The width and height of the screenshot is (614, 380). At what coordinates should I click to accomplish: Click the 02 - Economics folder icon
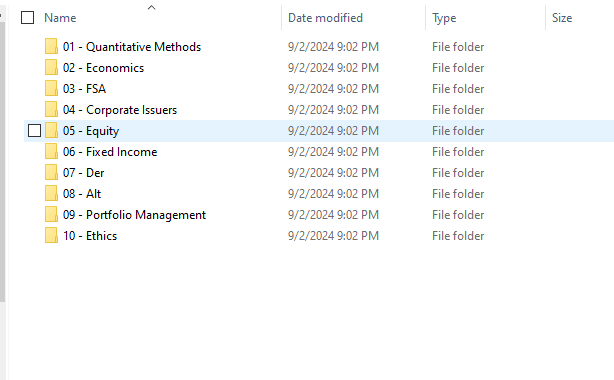51,67
